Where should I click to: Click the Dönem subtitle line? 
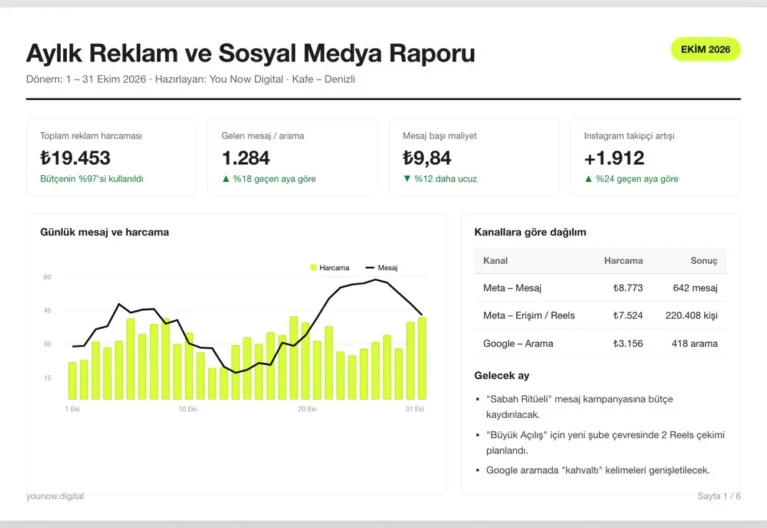point(190,79)
